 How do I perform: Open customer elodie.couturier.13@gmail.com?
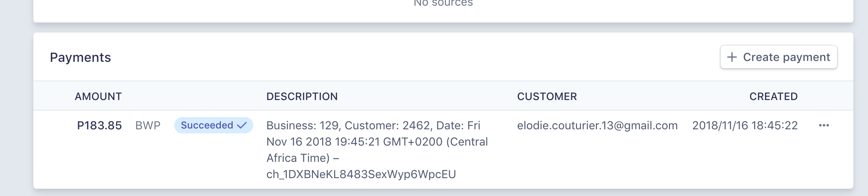pos(597,126)
